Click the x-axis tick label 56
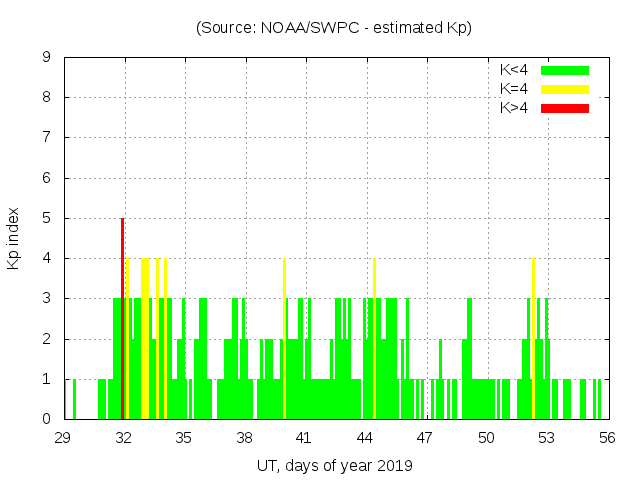The height and width of the screenshot is (480, 640). pyautogui.click(x=606, y=437)
